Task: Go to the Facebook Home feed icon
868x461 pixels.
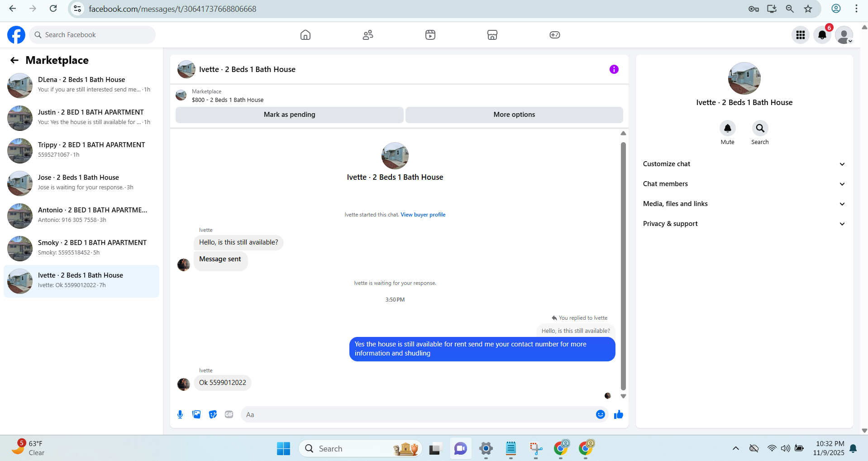Action: point(305,35)
